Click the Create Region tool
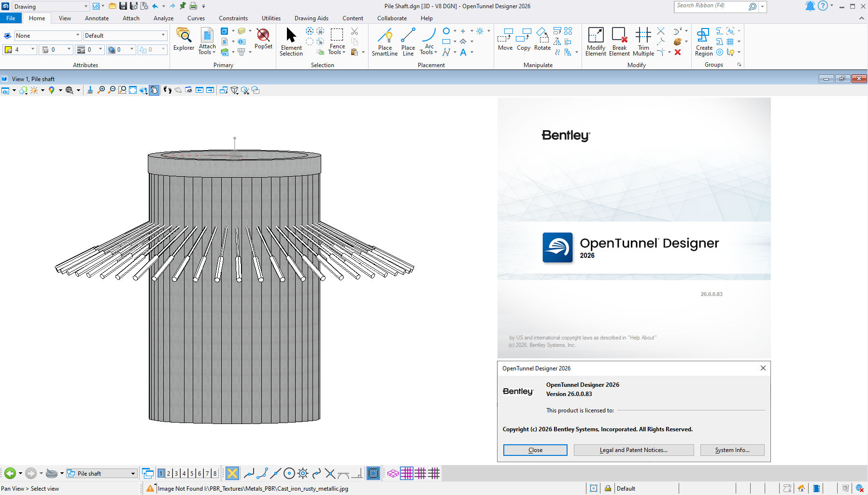Image resolution: width=868 pixels, height=495 pixels. [x=704, y=42]
